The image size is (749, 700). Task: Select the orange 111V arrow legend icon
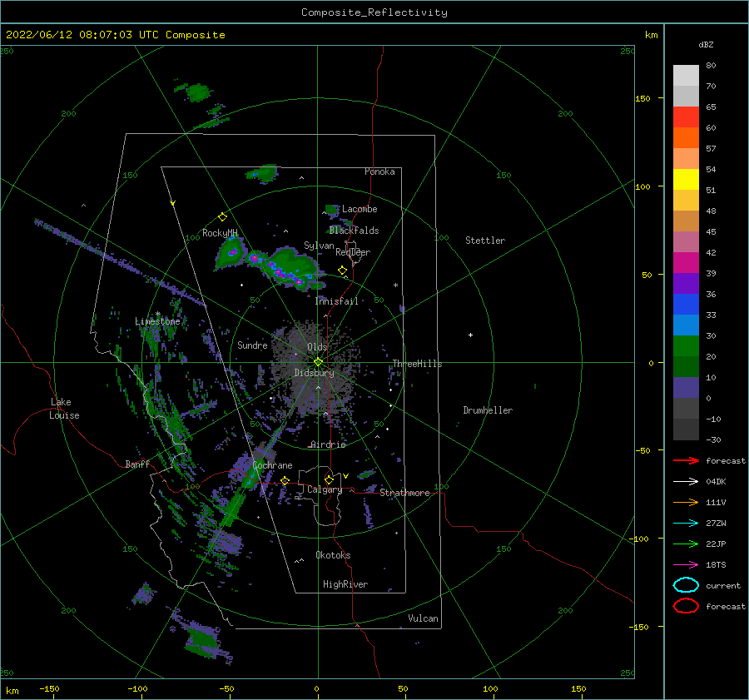(686, 502)
